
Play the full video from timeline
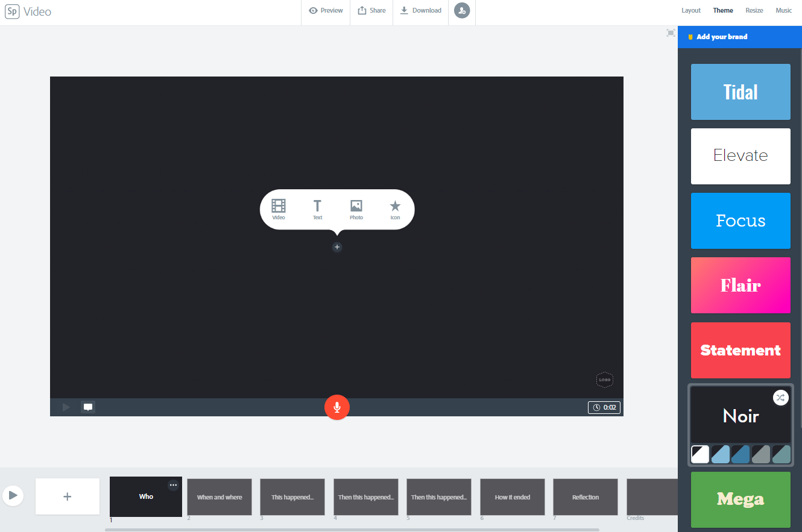click(x=12, y=496)
